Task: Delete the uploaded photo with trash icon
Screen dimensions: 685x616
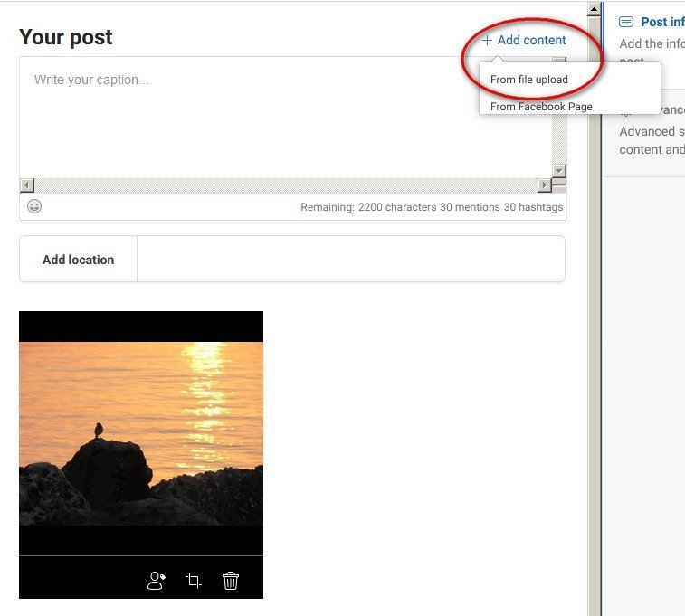Action: click(231, 581)
